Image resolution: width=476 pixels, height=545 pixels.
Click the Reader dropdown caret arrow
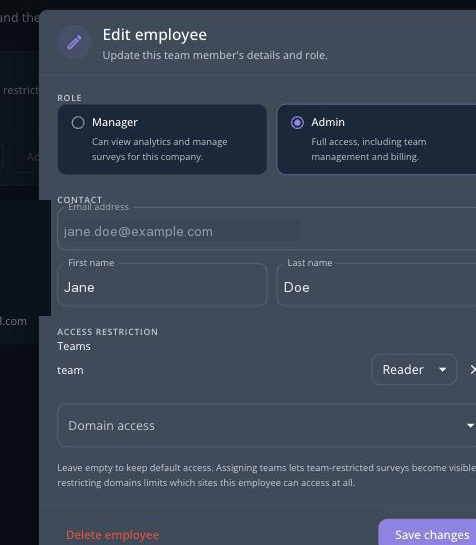[x=443, y=369]
